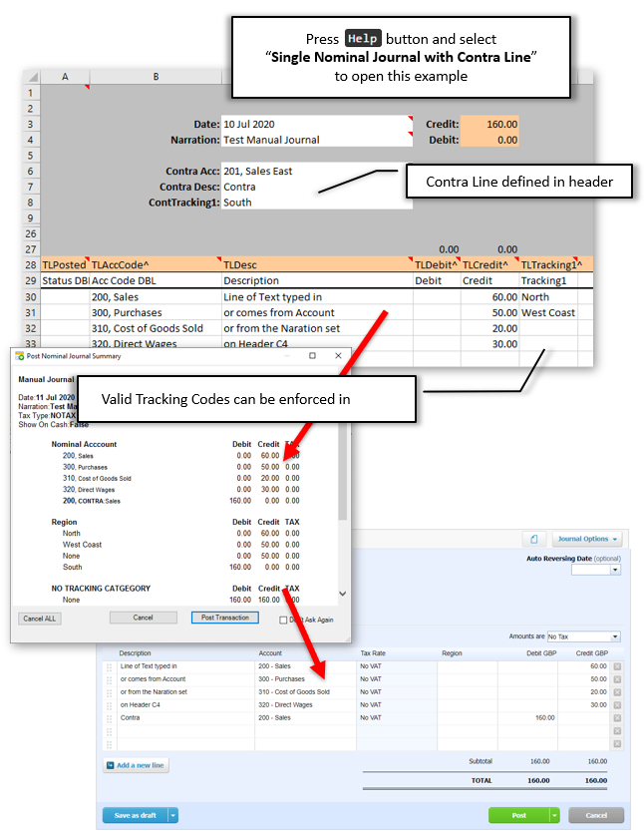Select the Credit total cell '160.00' in row 3

click(x=489, y=124)
